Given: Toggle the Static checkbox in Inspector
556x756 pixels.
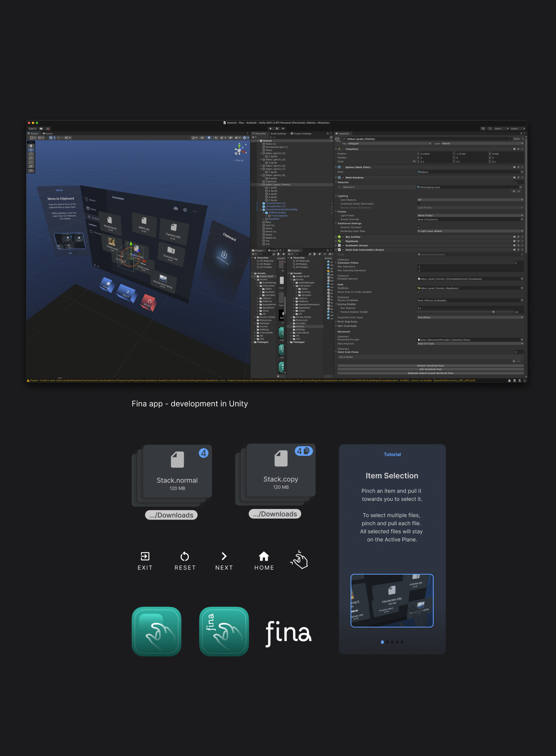Looking at the screenshot, I should pyautogui.click(x=512, y=139).
